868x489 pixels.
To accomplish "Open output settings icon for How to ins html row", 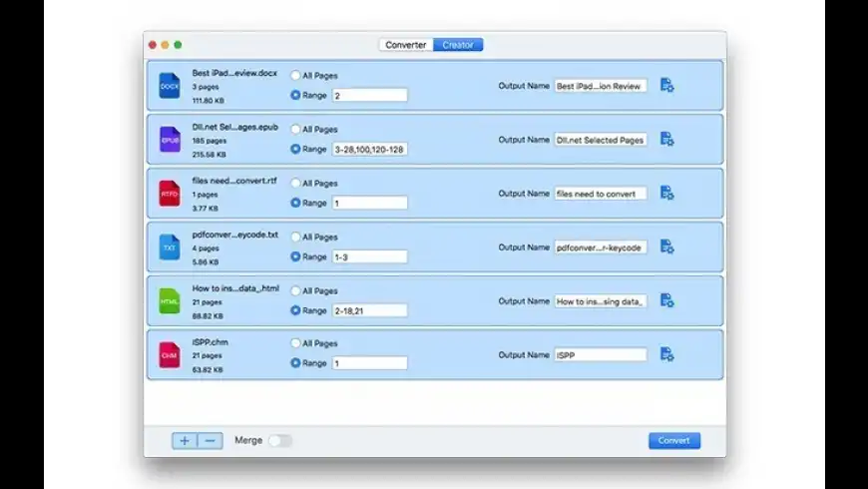I will tap(667, 300).
